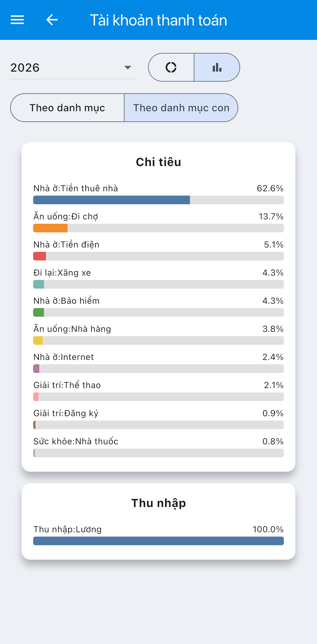
Task: Click the Nhà ở:Tiền thuê nhà bar
Action: point(158,200)
